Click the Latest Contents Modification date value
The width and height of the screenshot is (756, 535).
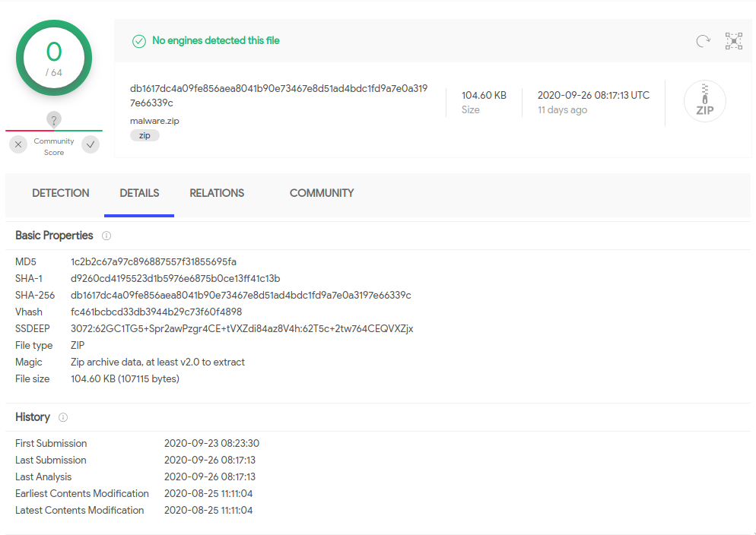[208, 511]
